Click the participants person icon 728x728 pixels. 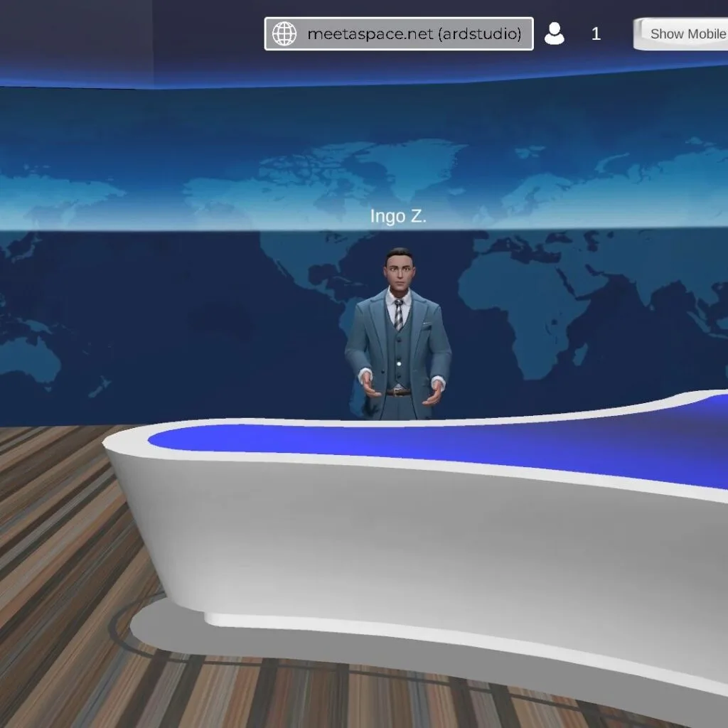[554, 33]
